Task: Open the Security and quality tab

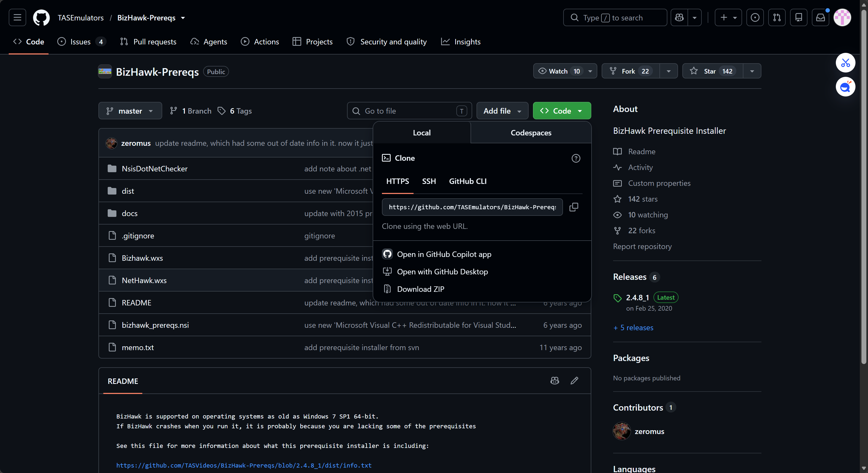Action: [387, 42]
